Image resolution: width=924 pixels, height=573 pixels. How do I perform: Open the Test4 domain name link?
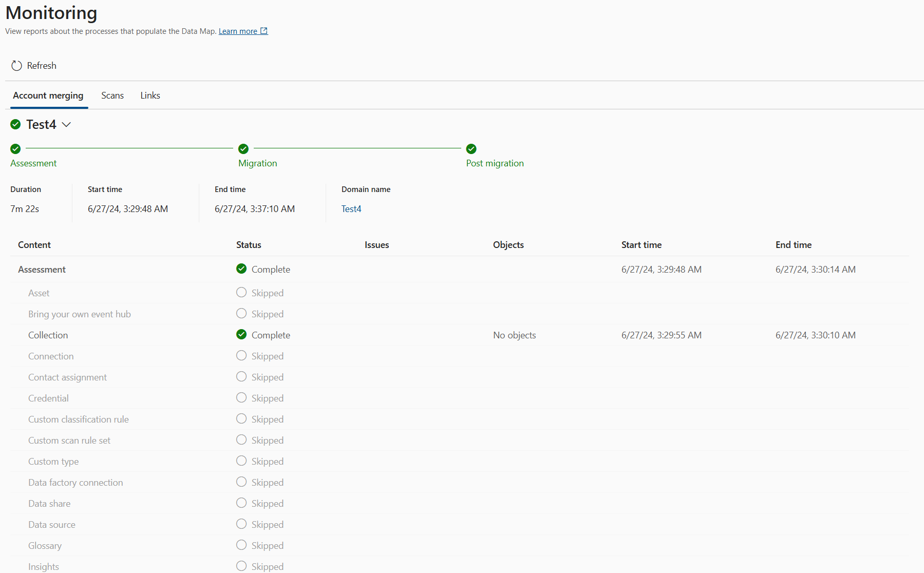click(351, 209)
